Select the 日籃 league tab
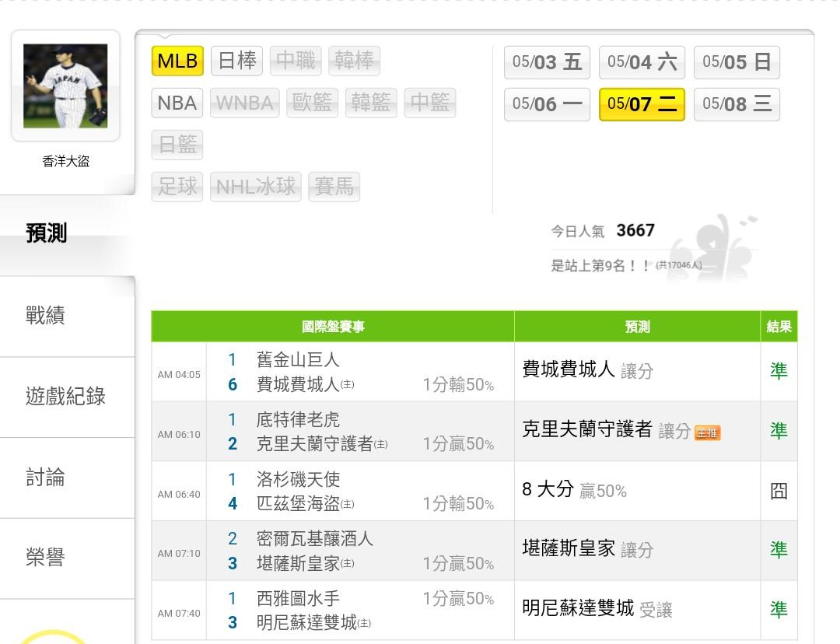Screen dimensions: 840x644 177,145
